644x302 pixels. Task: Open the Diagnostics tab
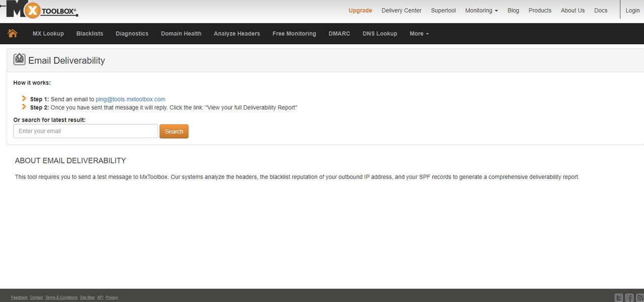click(132, 34)
